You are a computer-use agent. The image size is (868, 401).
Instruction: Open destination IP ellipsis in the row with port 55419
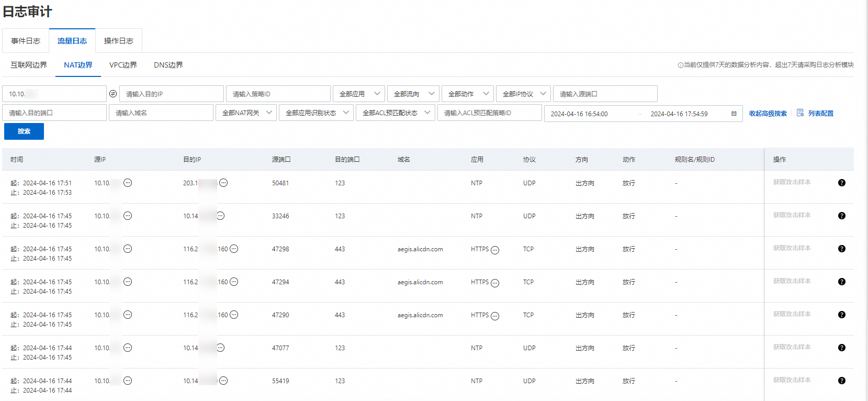pyautogui.click(x=223, y=381)
